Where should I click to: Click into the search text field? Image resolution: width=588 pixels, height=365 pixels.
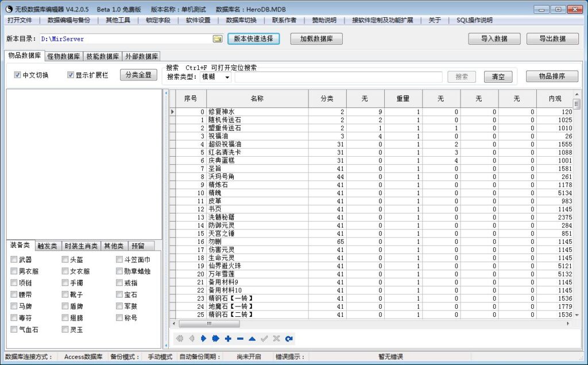[339, 77]
